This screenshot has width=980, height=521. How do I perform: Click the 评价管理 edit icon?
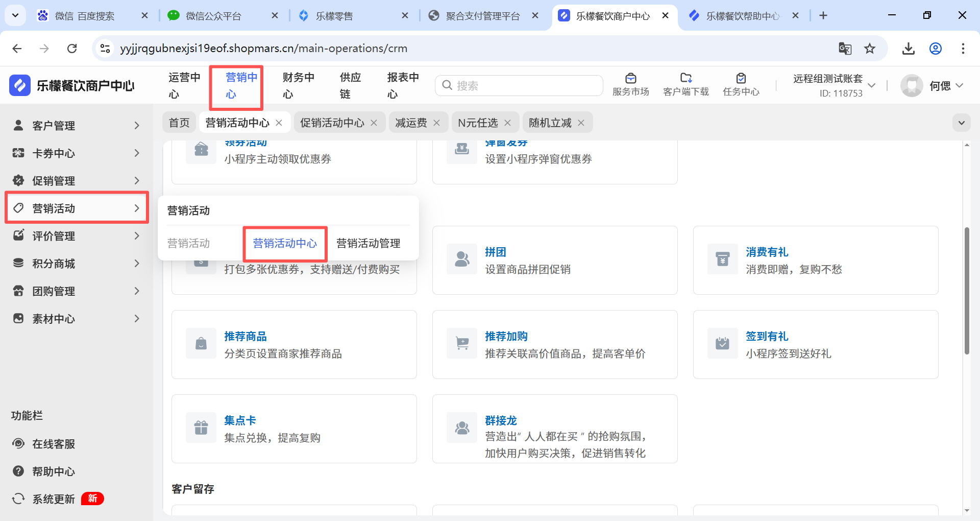pos(18,235)
